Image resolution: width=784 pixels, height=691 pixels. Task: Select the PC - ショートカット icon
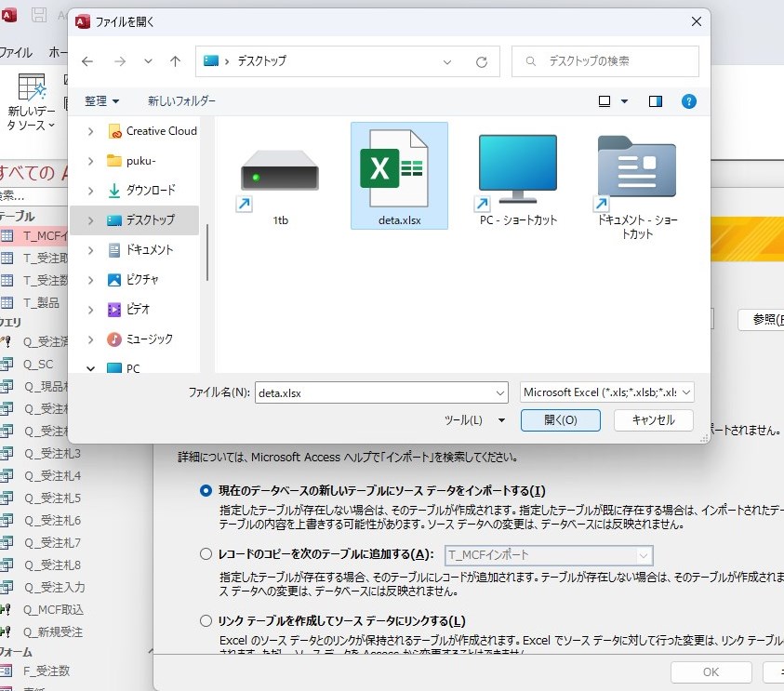coord(518,176)
